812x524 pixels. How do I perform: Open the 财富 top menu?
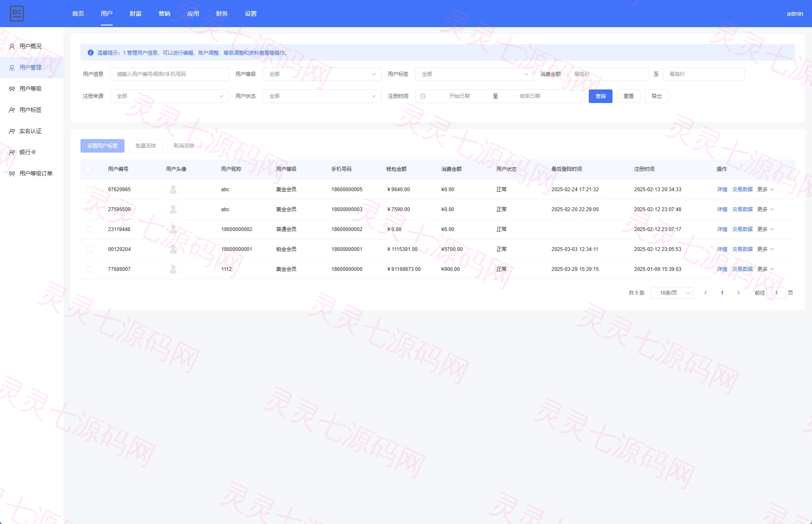click(x=136, y=14)
